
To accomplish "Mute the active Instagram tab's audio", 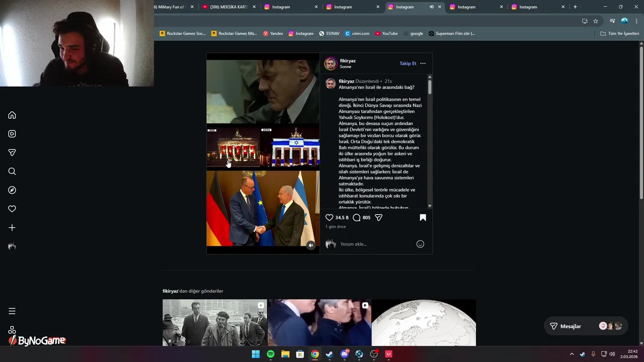I will coord(431,7).
